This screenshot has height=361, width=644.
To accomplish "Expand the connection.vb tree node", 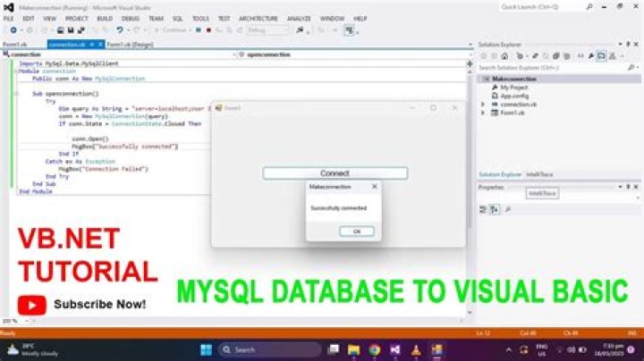I will pos(483,105).
